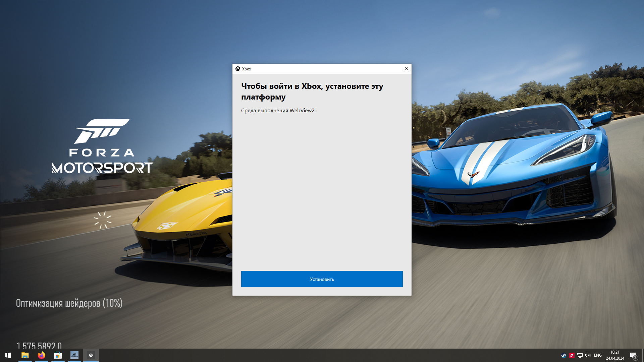Click the Xbox logo in dialog title bar
The width and height of the screenshot is (644, 362).
tap(238, 69)
